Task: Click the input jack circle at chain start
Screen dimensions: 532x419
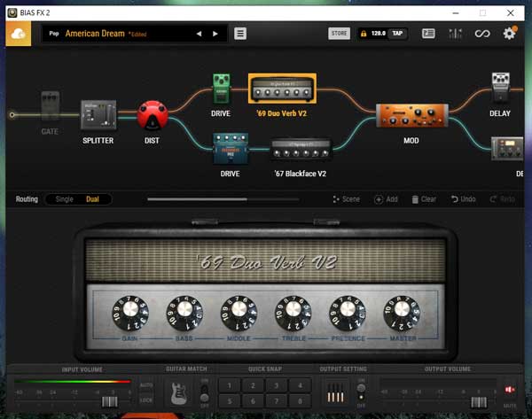Action: [x=12, y=115]
